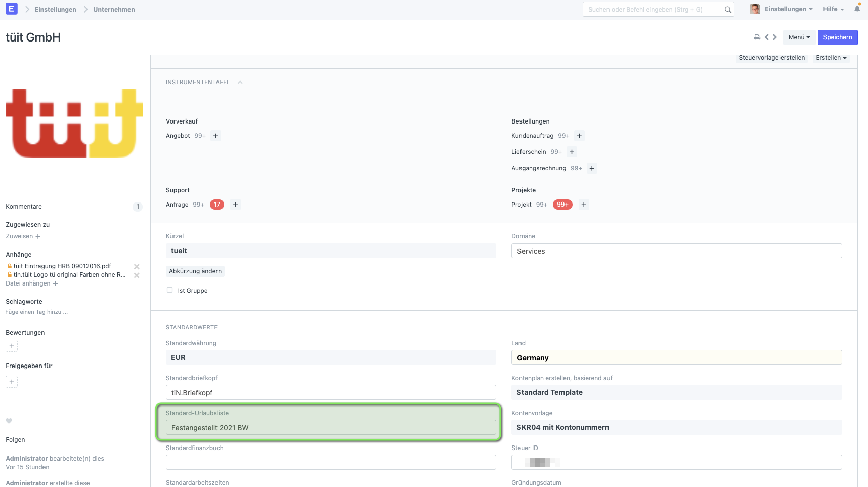Click the print icon
The image size is (868, 487).
click(757, 37)
